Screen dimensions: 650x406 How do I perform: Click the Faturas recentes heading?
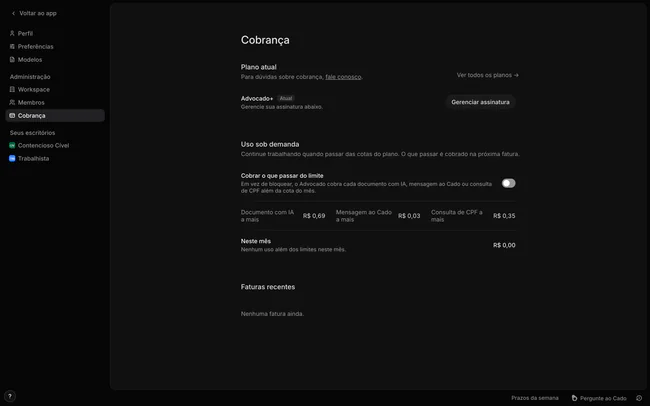[x=268, y=287]
